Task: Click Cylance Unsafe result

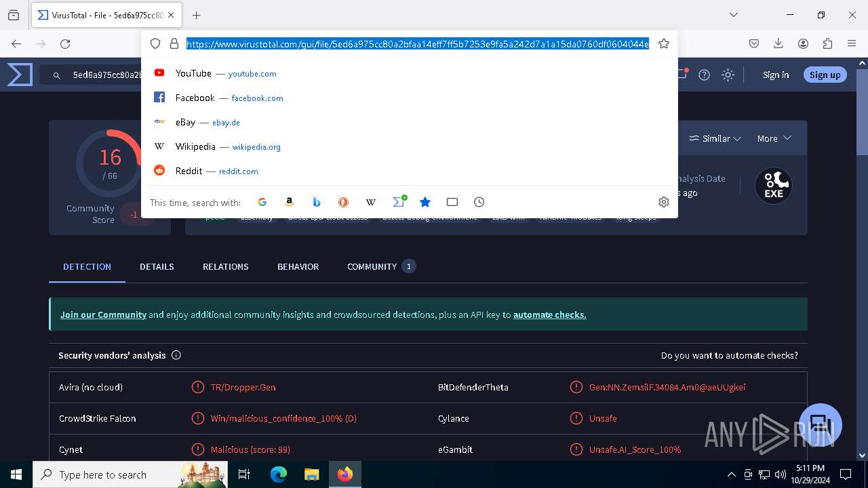Action: point(603,418)
